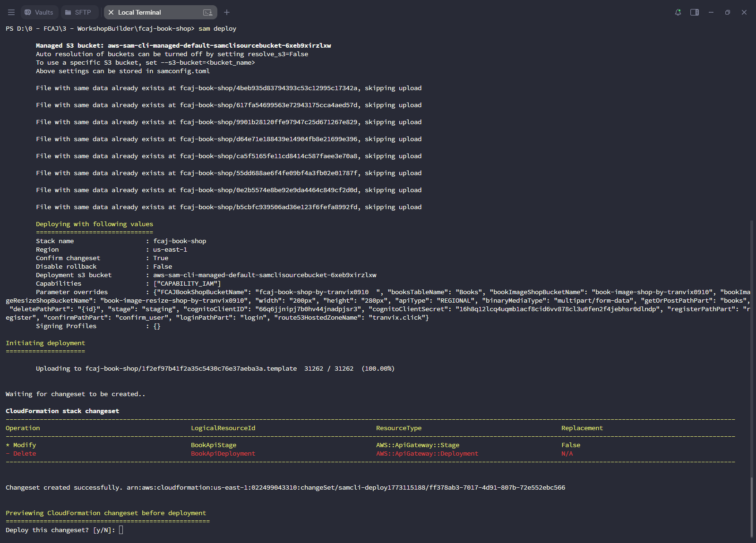Viewport: 756px width, 543px height.
Task: Close the application window
Action: [x=744, y=12]
